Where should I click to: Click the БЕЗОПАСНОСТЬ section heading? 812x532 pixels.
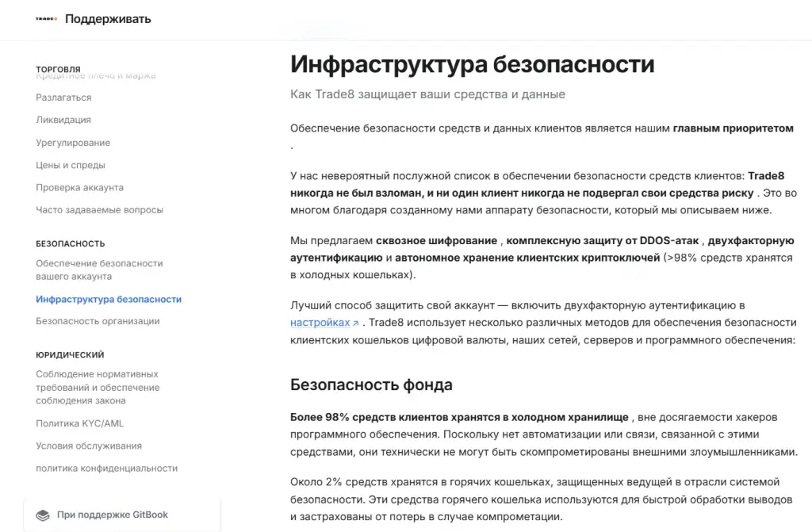coord(71,243)
